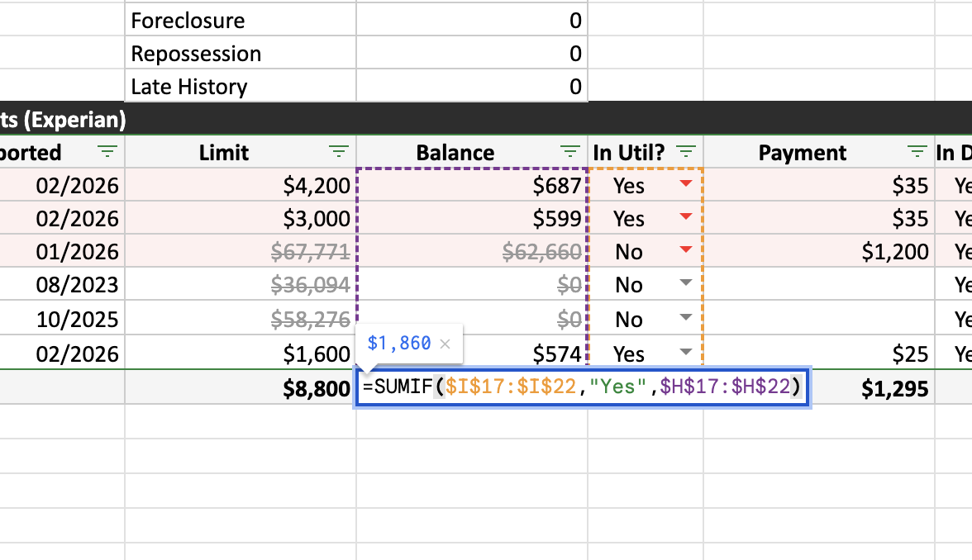Open the filter on the Balance column
Screen dimensions: 972x560
pos(569,152)
